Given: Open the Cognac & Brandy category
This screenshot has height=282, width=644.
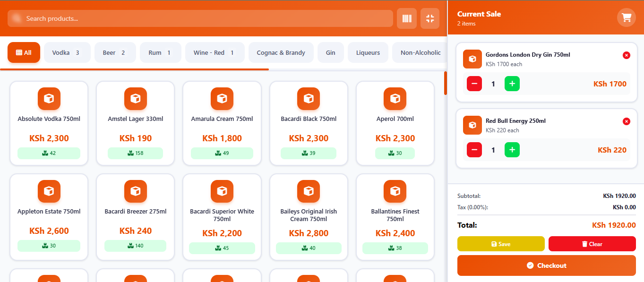Looking at the screenshot, I should [x=281, y=52].
